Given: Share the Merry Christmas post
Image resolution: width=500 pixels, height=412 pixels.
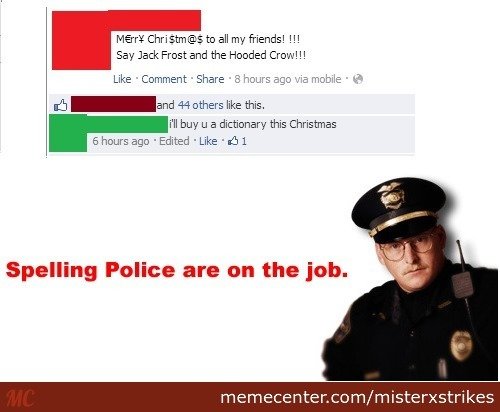Looking at the screenshot, I should point(210,79).
